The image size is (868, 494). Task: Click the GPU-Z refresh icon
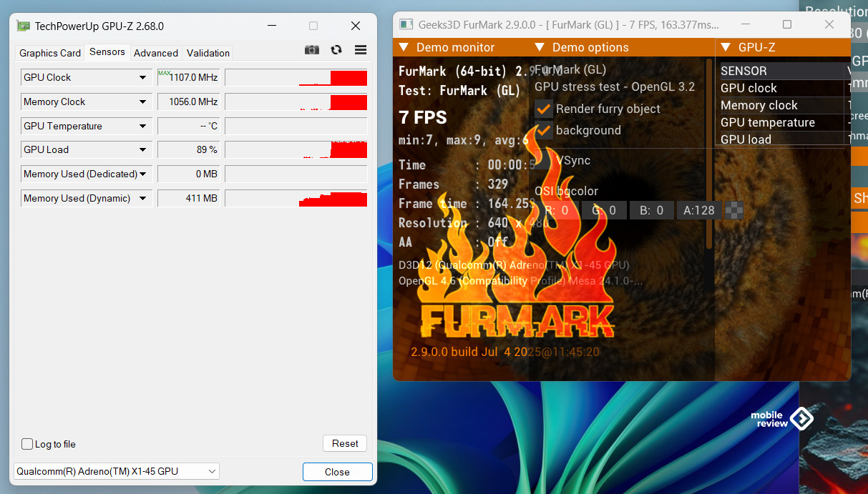pos(336,50)
